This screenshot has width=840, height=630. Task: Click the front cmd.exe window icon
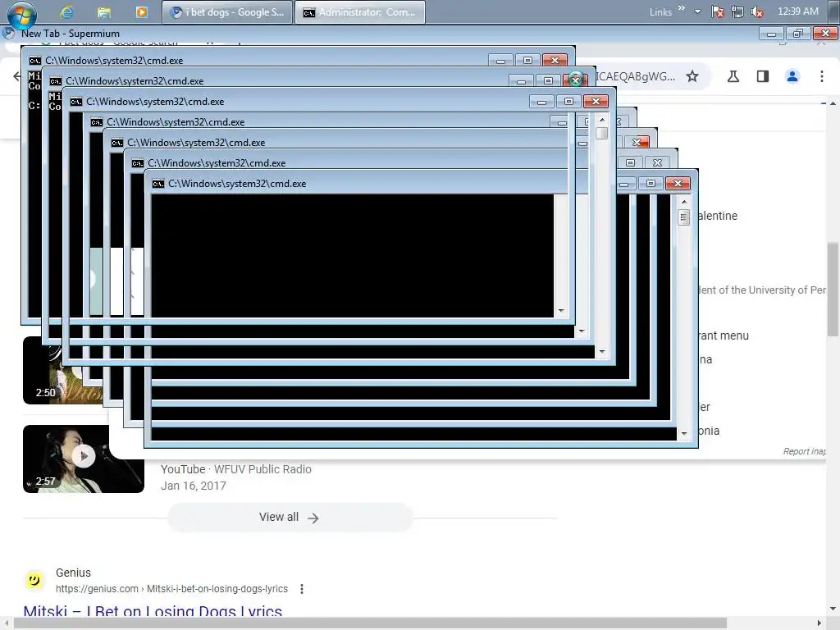point(158,184)
